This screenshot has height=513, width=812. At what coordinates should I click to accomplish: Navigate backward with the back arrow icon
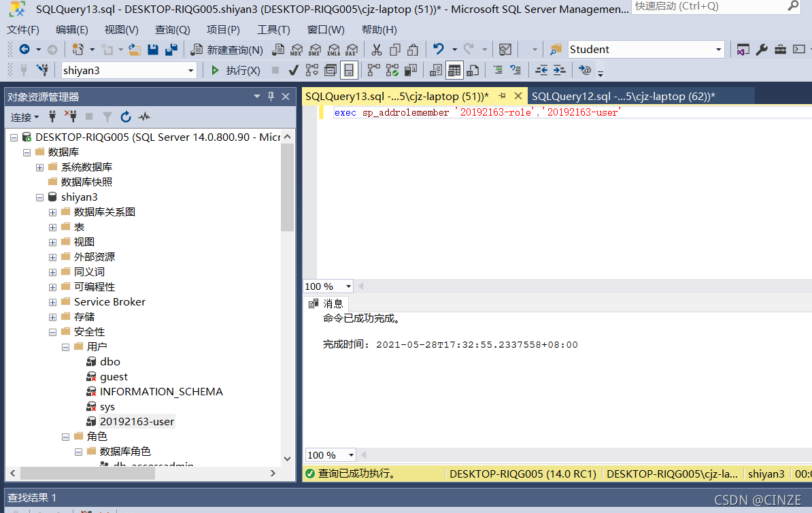(x=24, y=49)
